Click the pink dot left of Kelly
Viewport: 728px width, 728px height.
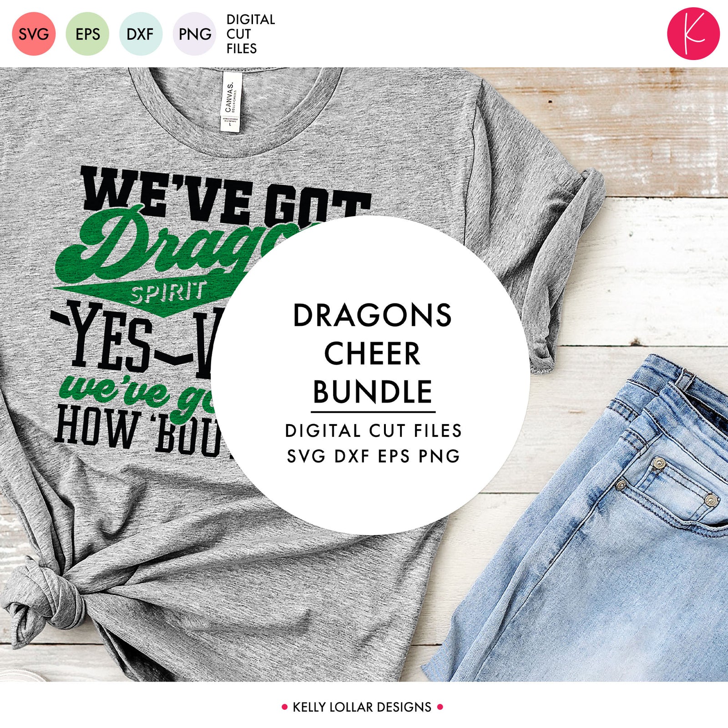coord(285,707)
